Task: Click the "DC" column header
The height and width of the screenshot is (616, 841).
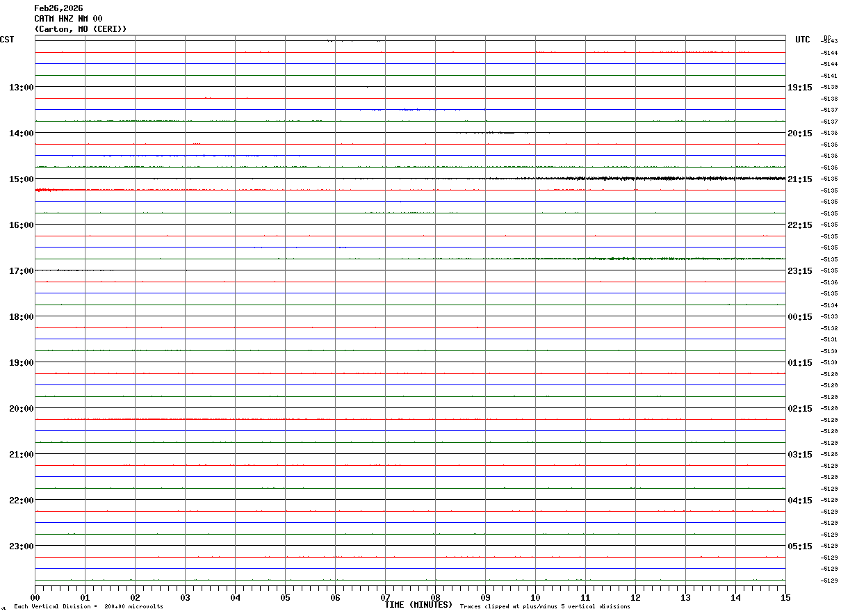Action: click(x=827, y=38)
